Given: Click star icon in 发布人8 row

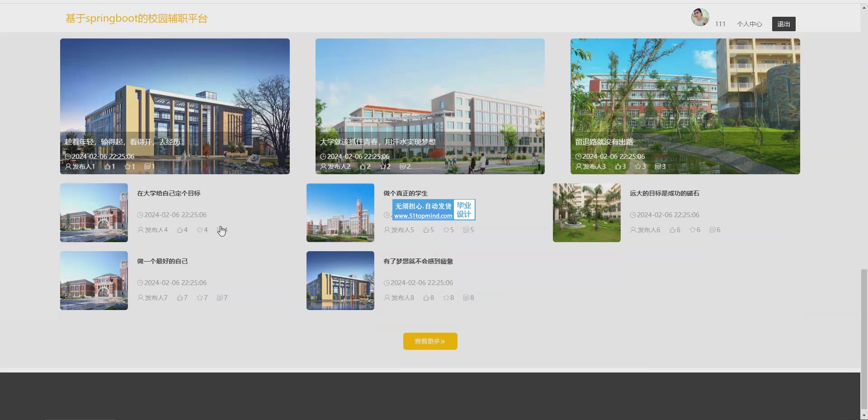Looking at the screenshot, I should coord(446,298).
